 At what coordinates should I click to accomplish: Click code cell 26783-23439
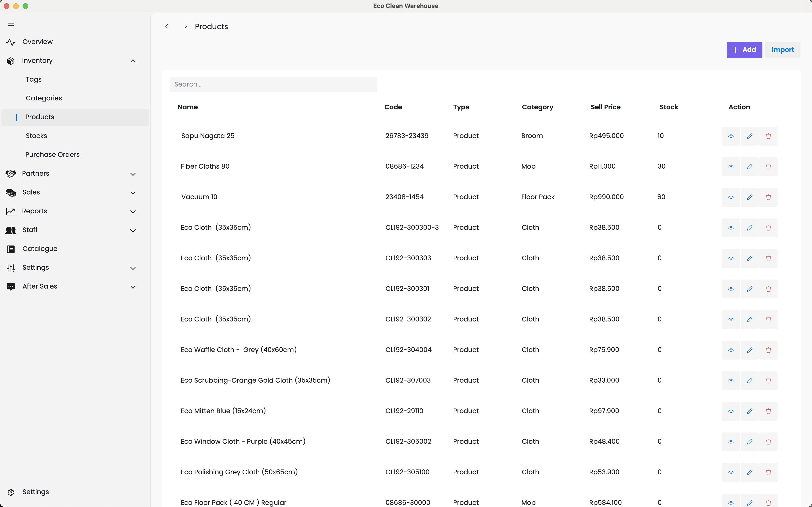[407, 136]
